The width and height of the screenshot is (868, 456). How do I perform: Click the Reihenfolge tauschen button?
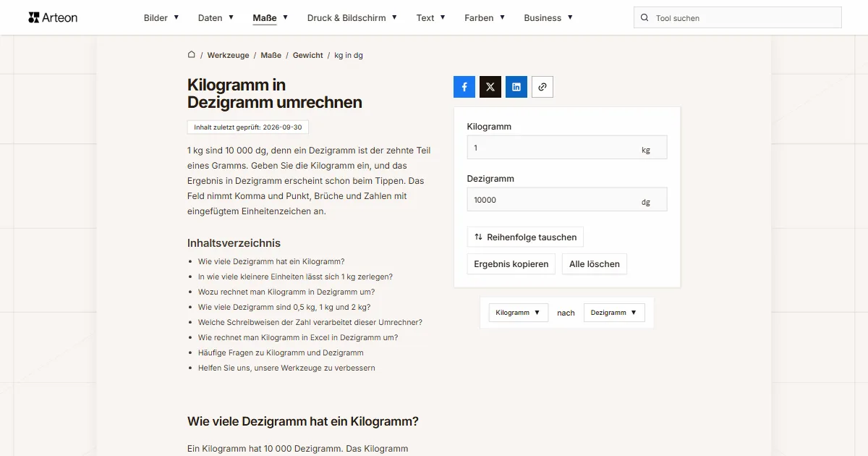tap(525, 237)
